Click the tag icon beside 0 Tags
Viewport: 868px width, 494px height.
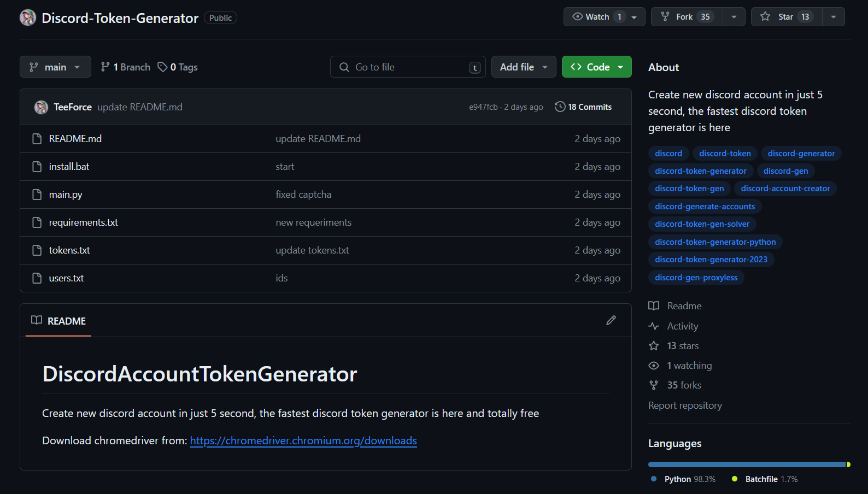[x=162, y=67]
